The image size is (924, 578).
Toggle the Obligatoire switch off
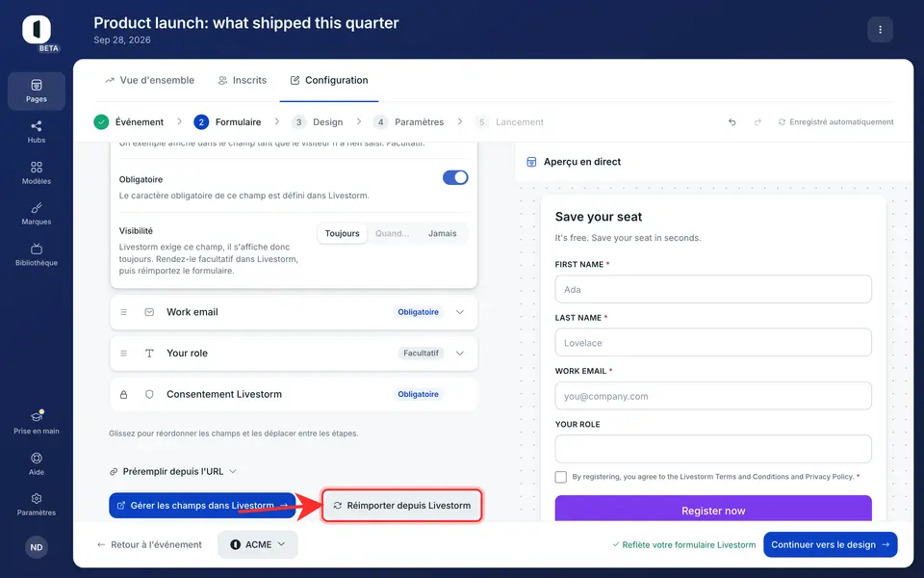pyautogui.click(x=455, y=177)
